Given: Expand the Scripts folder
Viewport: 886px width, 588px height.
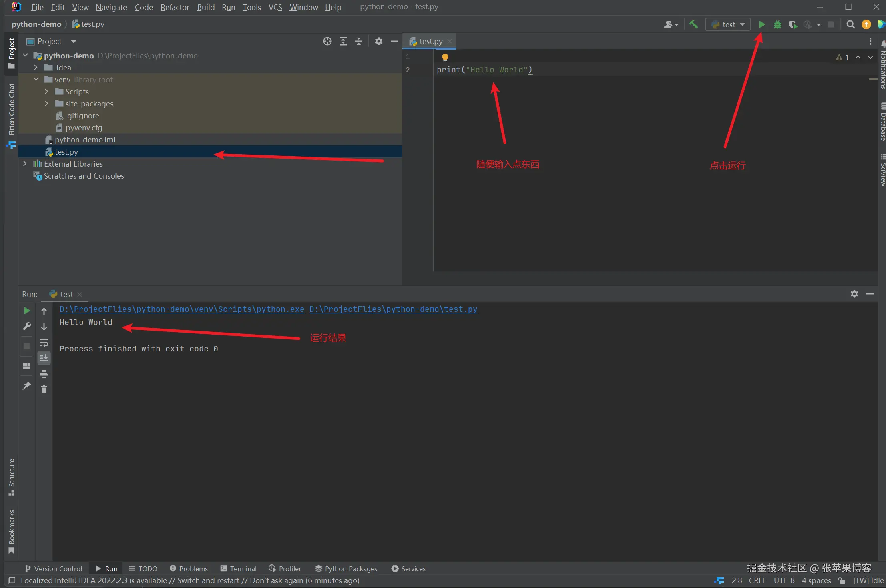Looking at the screenshot, I should tap(46, 92).
